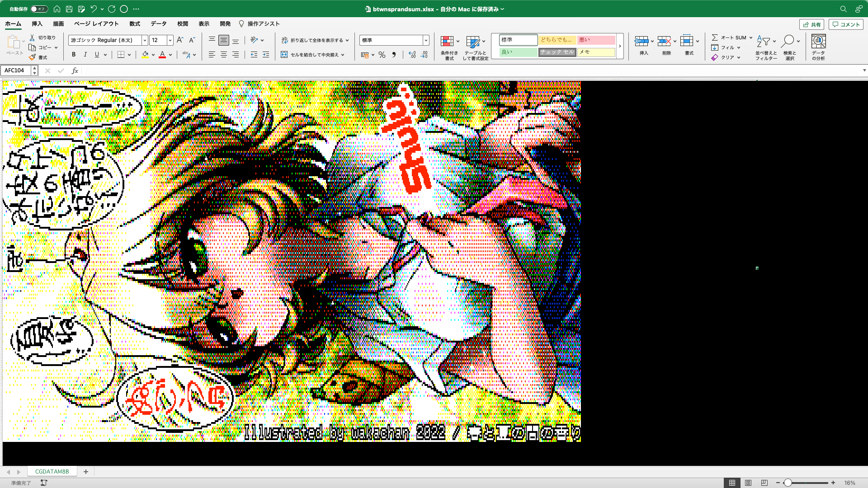868x488 pixels.
Task: Apply the 良い cell style swatch
Action: click(x=518, y=52)
